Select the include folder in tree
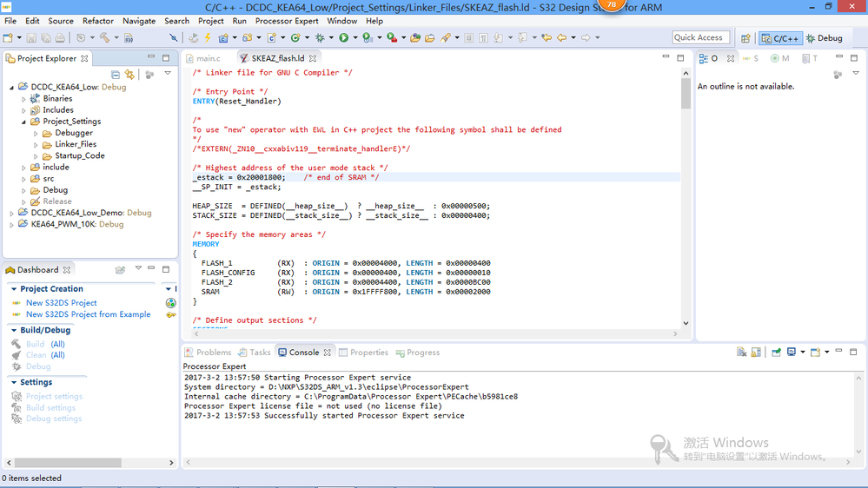868x488 pixels. coord(56,167)
